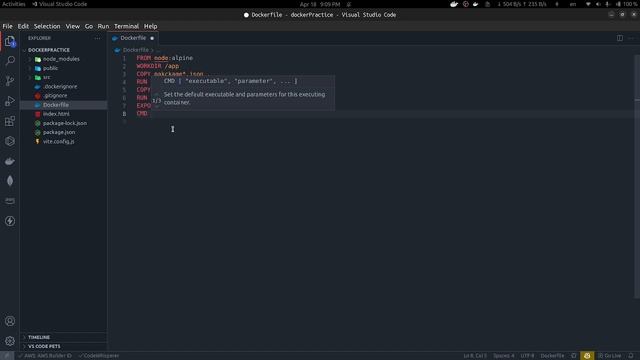Open the File menu
The width and height of the screenshot is (640, 360).
point(7,26)
